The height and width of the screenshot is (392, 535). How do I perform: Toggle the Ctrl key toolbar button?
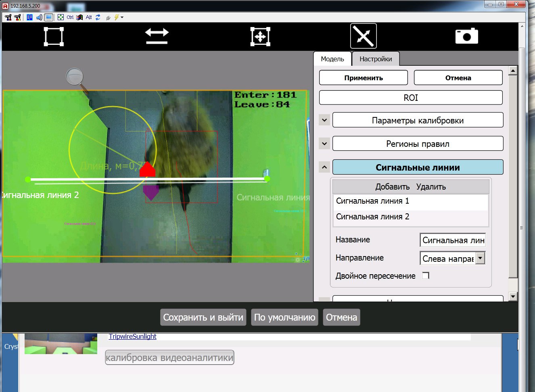(x=70, y=17)
